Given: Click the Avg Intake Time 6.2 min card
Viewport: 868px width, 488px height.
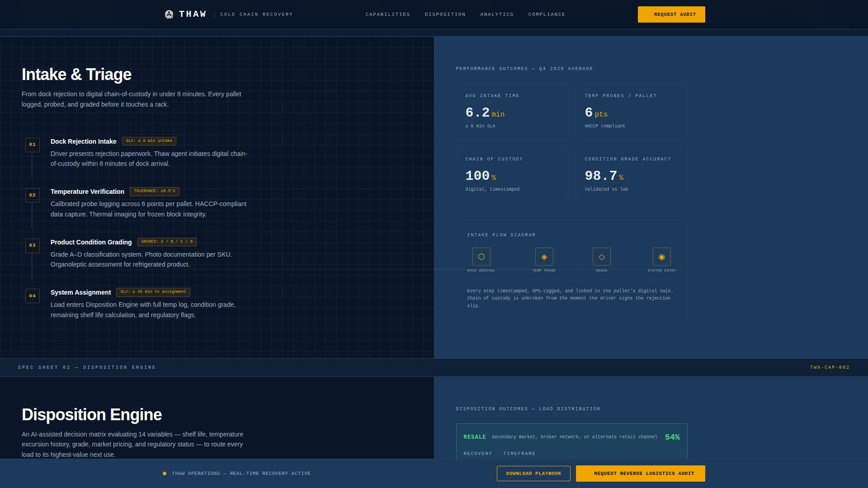Looking at the screenshot, I should [512, 111].
